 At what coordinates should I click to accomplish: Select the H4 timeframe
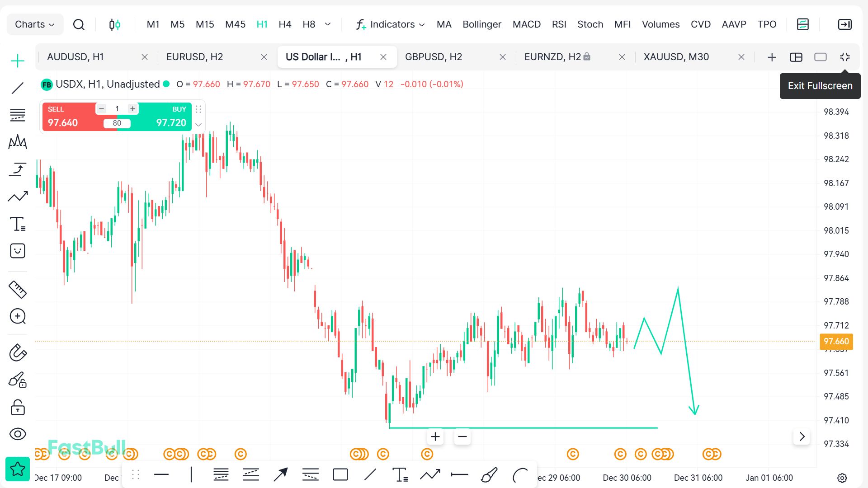click(x=285, y=24)
